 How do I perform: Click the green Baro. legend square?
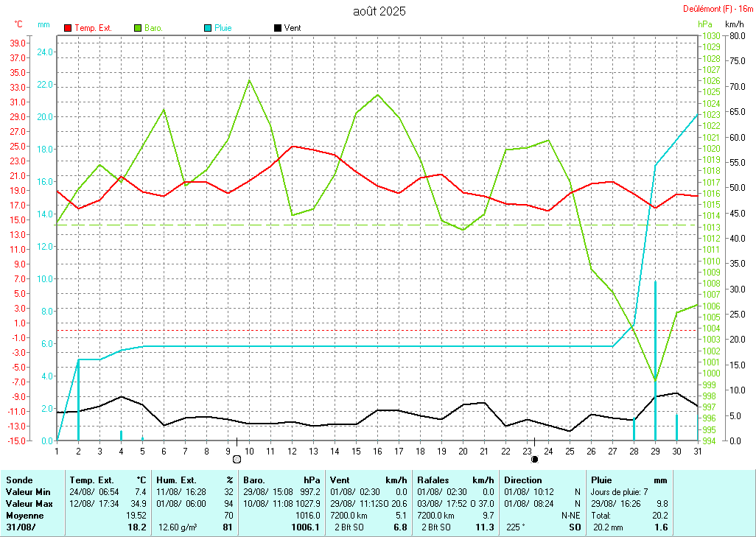click(138, 28)
